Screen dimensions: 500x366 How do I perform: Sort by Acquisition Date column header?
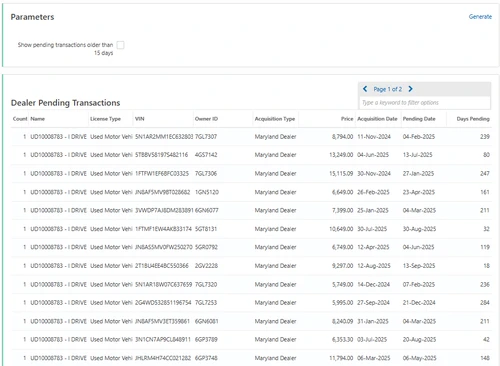(x=377, y=119)
